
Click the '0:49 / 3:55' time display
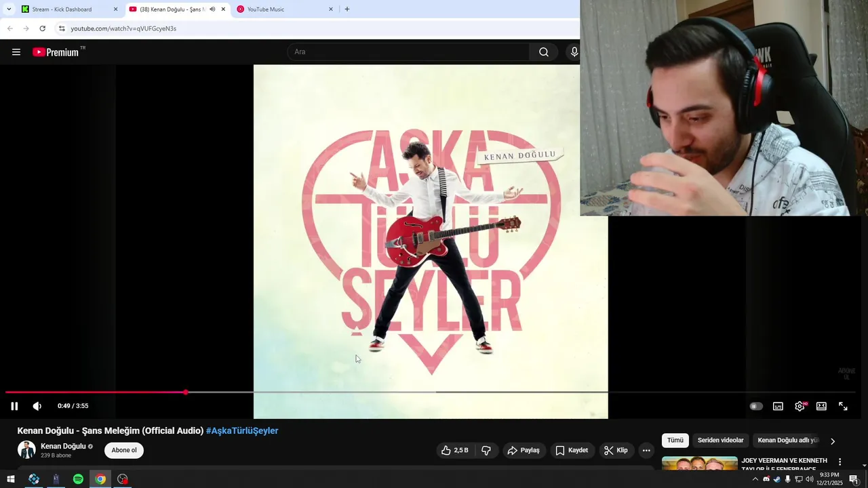pyautogui.click(x=73, y=406)
